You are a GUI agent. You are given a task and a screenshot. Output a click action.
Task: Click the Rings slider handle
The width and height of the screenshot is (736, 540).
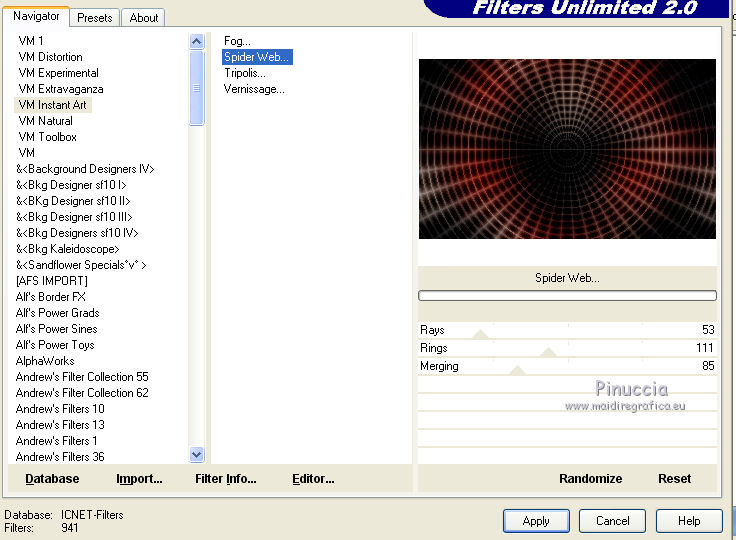(x=548, y=352)
